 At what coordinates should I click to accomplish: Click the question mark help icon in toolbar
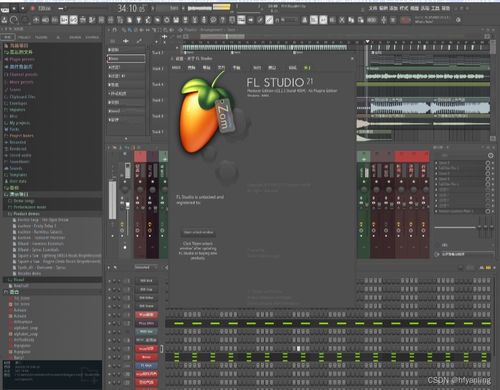pos(222,20)
